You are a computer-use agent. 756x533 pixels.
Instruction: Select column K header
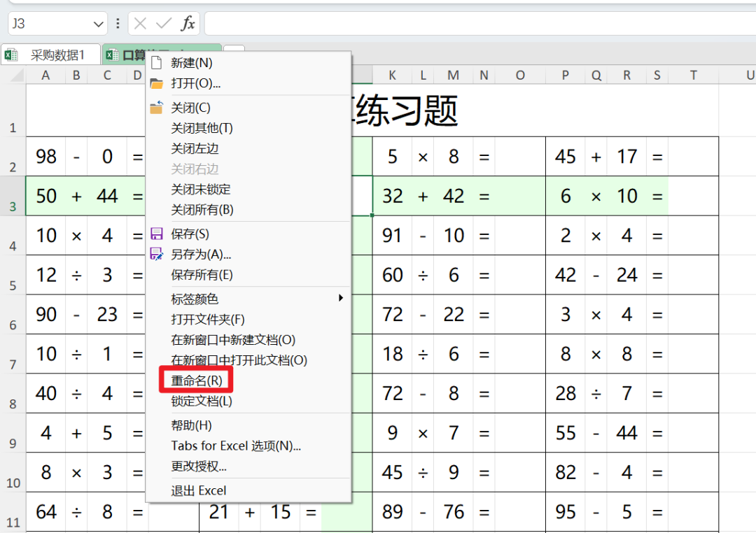pyautogui.click(x=392, y=75)
